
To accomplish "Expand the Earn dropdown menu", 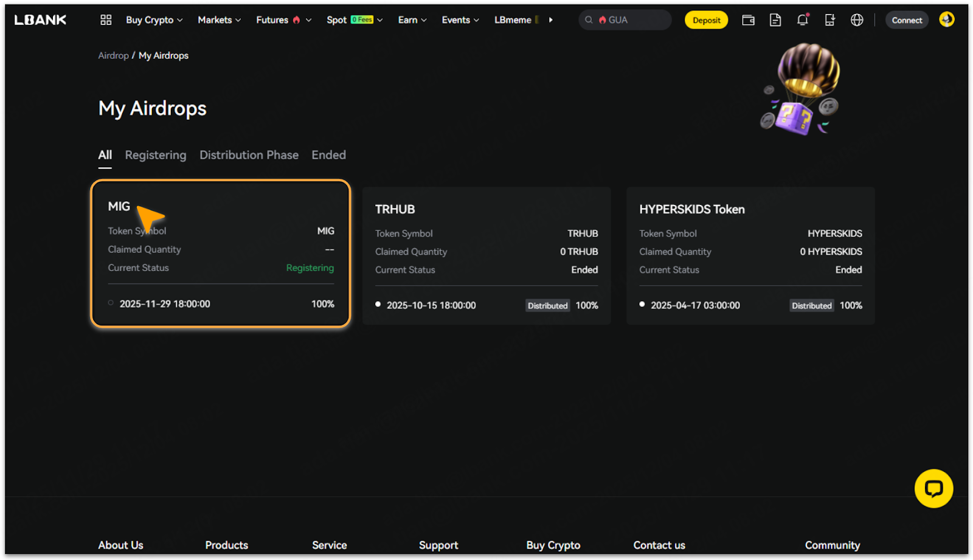I will pyautogui.click(x=412, y=20).
